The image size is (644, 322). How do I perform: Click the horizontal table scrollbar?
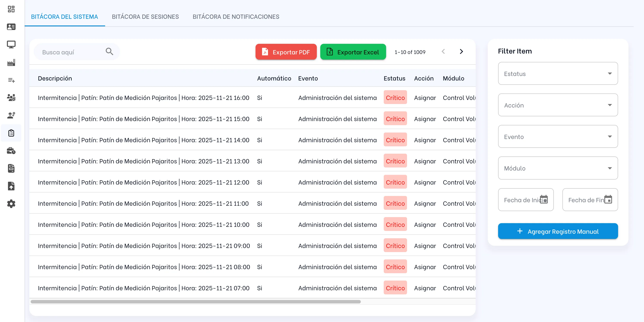pos(195,302)
